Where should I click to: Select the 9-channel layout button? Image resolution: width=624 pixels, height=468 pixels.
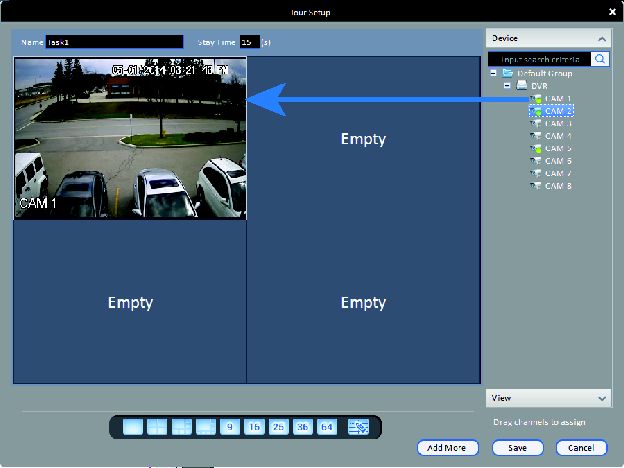coord(230,427)
